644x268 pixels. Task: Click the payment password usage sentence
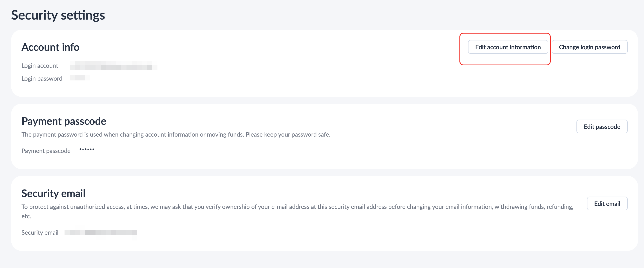click(132, 134)
